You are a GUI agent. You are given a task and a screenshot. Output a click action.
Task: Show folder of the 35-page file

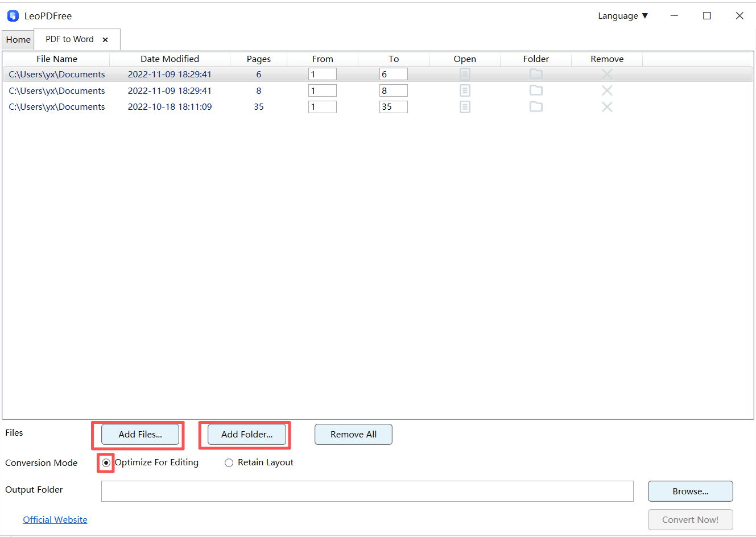pos(536,106)
